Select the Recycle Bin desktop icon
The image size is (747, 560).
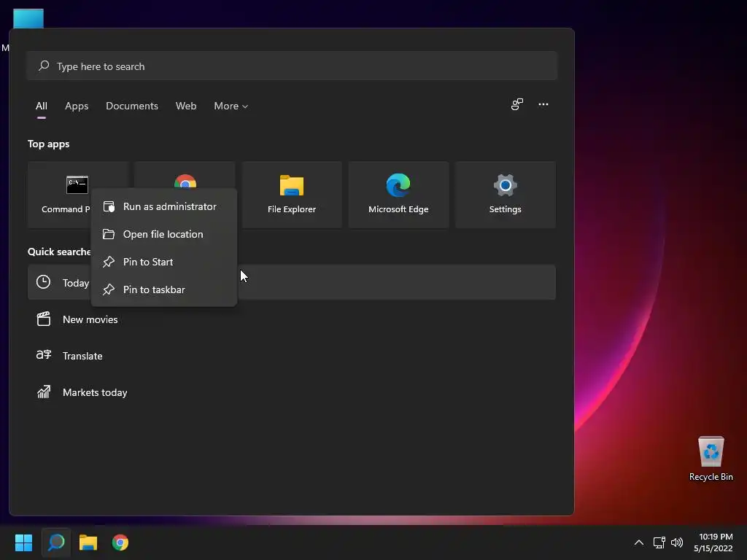[x=711, y=459]
